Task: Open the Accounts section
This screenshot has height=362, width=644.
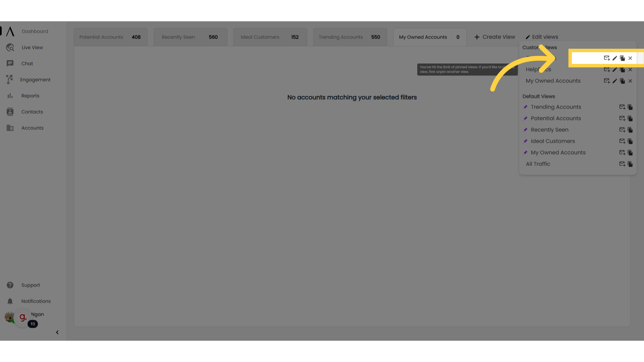Action: click(32, 127)
